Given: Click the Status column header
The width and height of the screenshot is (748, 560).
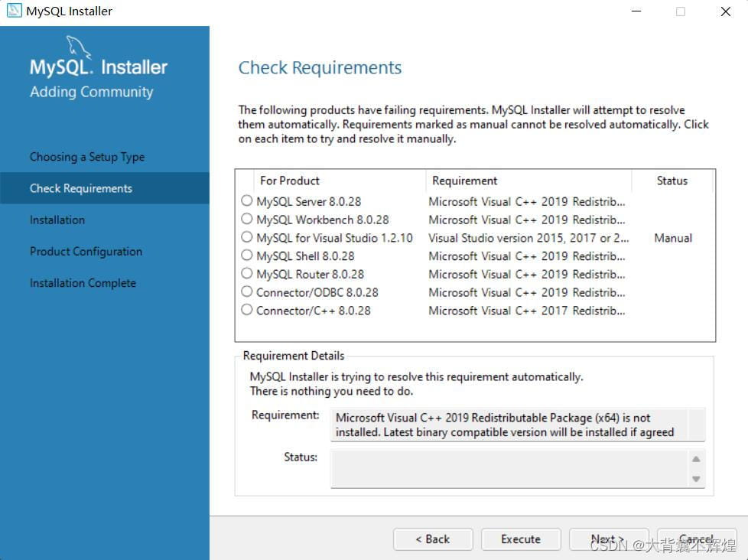Looking at the screenshot, I should (x=672, y=181).
